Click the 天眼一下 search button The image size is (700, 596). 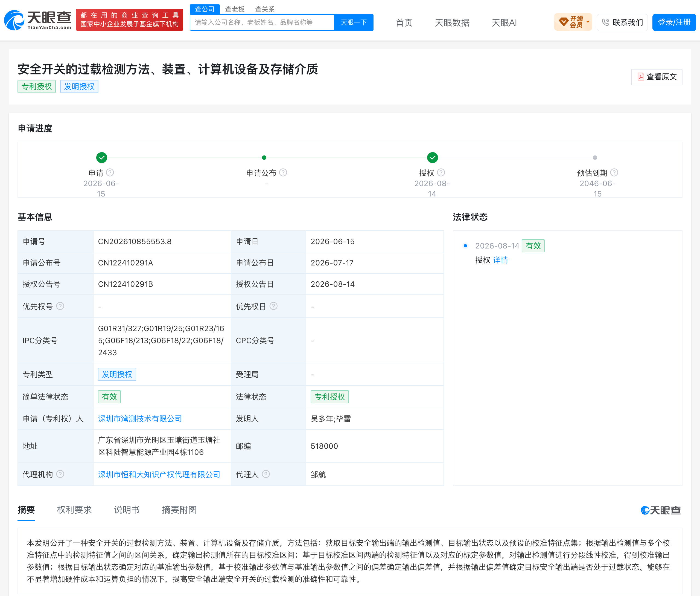coord(354,22)
